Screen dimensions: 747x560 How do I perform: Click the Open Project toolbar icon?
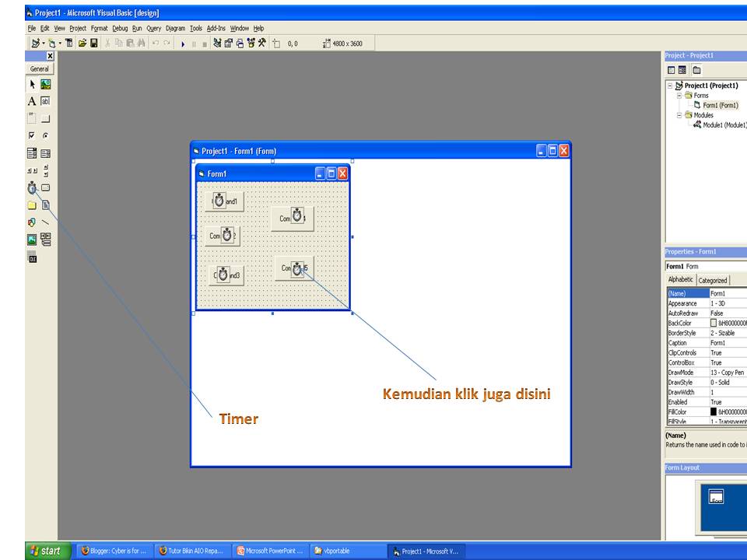(x=82, y=44)
